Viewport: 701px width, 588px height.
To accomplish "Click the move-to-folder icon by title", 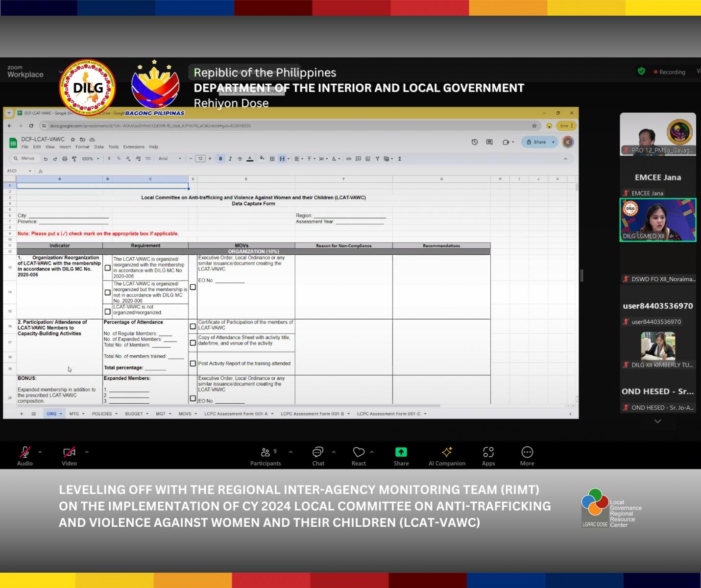I will pyautogui.click(x=82, y=140).
